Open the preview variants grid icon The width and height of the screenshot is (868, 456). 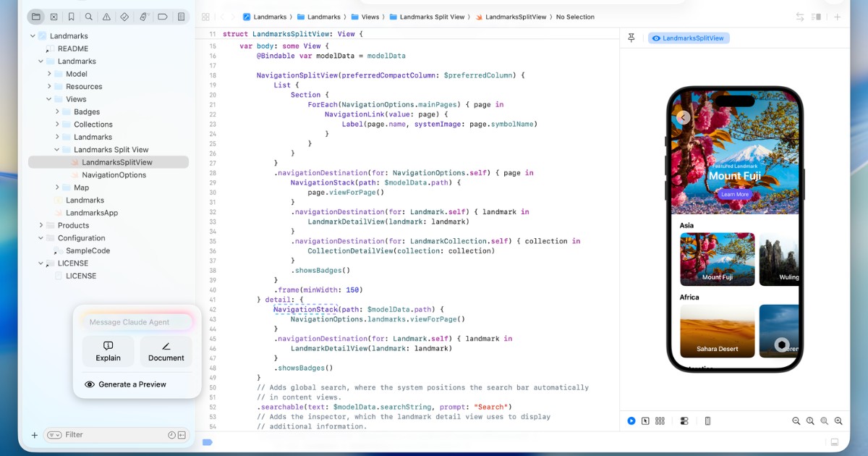pyautogui.click(x=660, y=421)
